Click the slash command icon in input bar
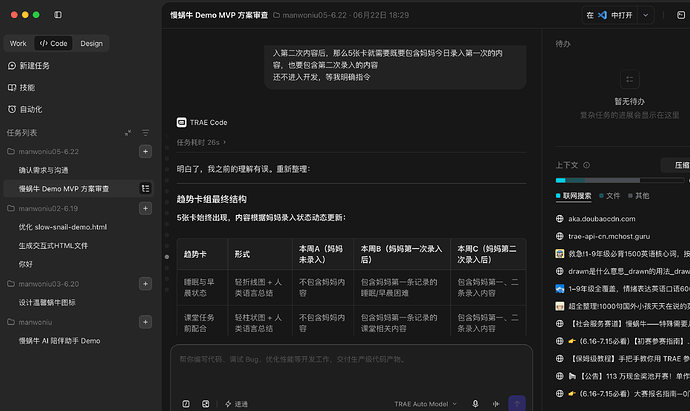The height and width of the screenshot is (411, 690). tap(186, 404)
